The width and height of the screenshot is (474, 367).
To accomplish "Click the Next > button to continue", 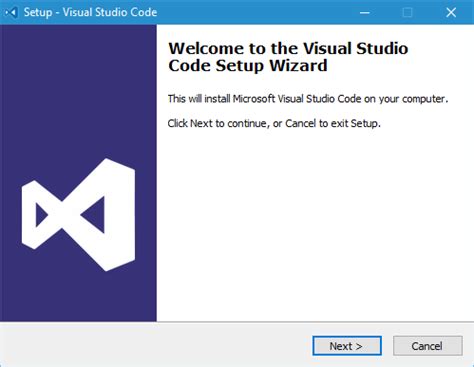I will (x=347, y=346).
